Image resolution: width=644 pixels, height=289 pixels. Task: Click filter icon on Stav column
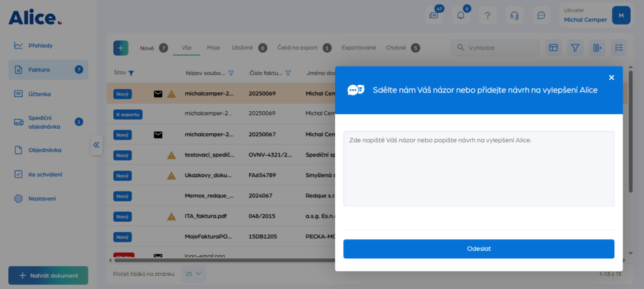(131, 73)
